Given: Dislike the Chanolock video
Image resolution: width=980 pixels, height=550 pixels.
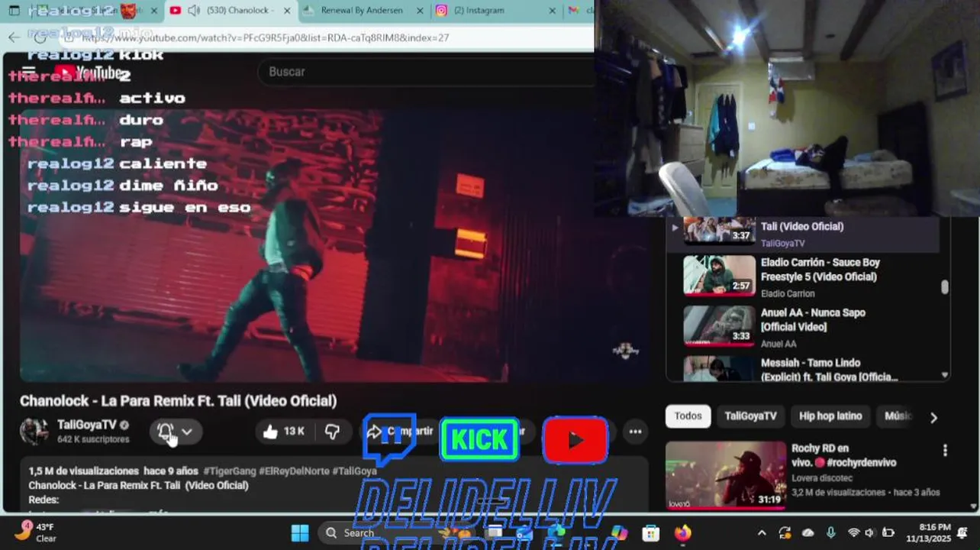Looking at the screenshot, I should click(332, 432).
